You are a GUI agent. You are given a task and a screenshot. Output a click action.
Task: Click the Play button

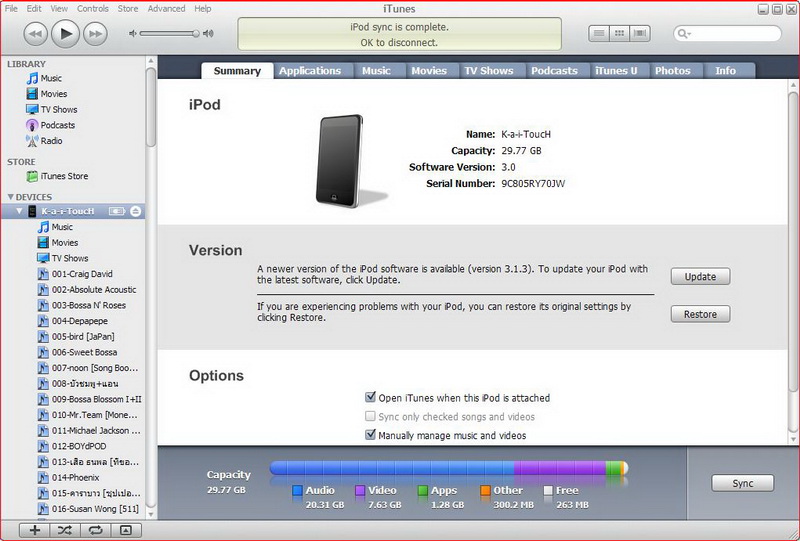coord(65,34)
